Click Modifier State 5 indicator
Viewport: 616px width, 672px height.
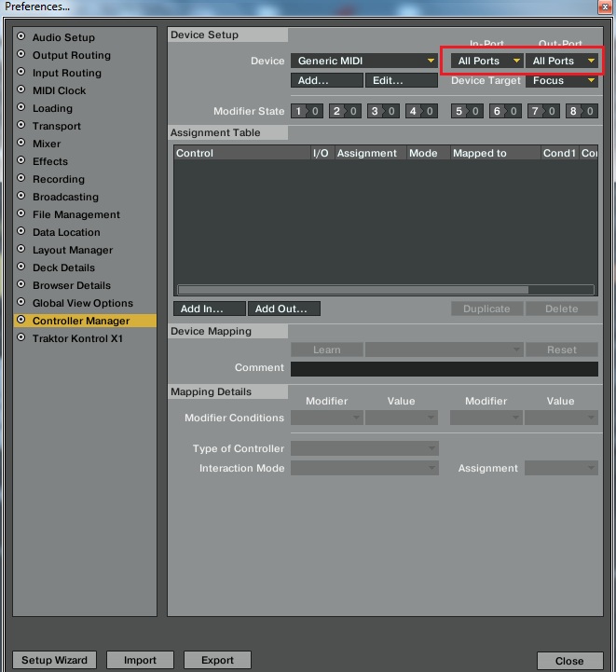point(467,111)
